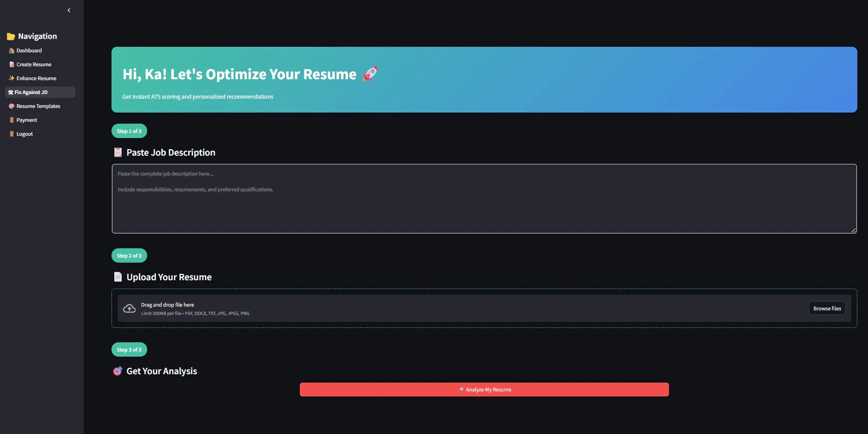Click the Step 1 of 3 badge
The width and height of the screenshot is (868, 434).
click(129, 131)
